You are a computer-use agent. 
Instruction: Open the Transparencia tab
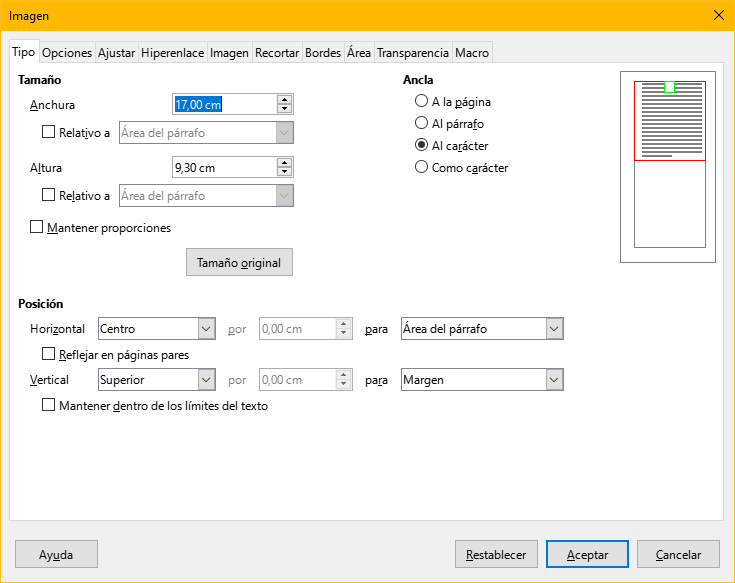pos(412,53)
